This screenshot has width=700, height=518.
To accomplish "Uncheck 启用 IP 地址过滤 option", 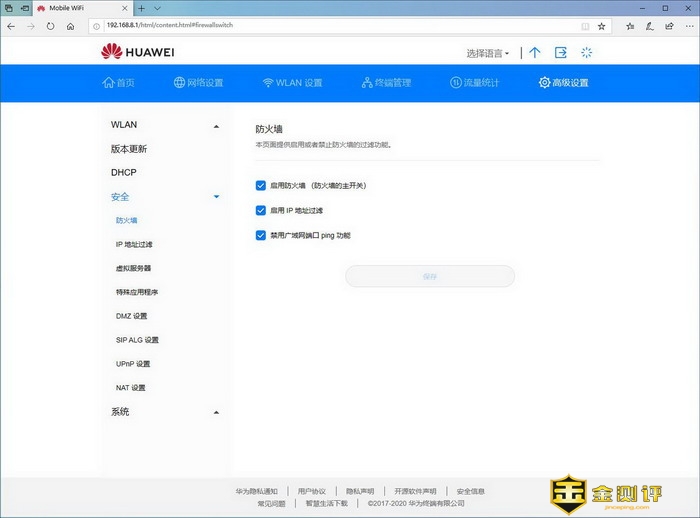I will point(261,211).
